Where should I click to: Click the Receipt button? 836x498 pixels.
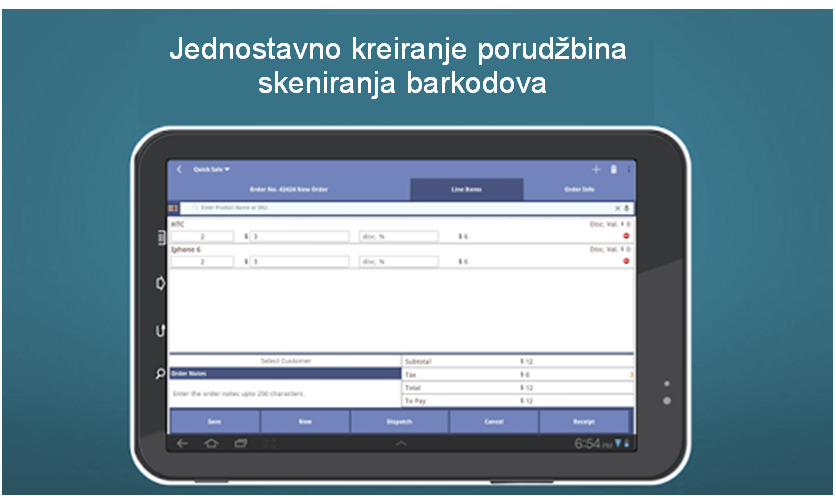click(584, 421)
